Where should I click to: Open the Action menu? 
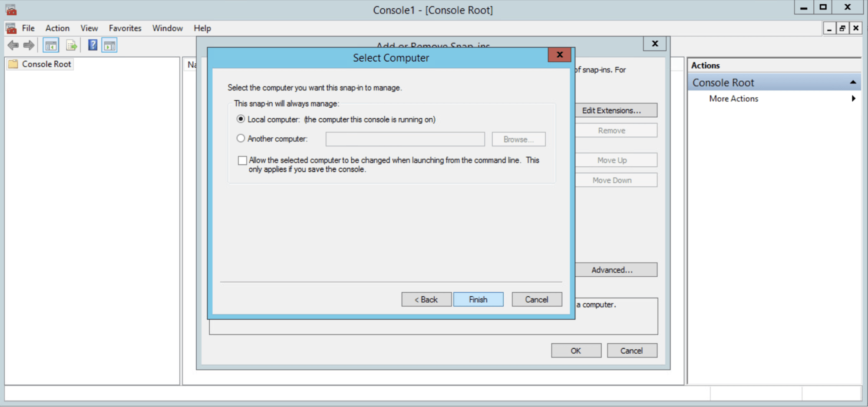57,28
